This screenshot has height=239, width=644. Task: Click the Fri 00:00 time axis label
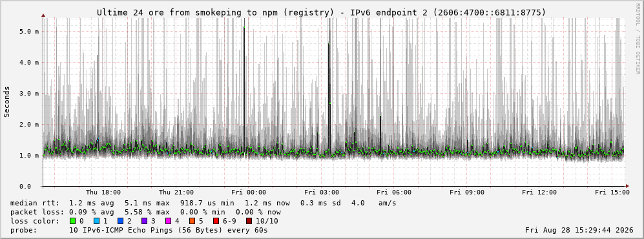click(249, 192)
